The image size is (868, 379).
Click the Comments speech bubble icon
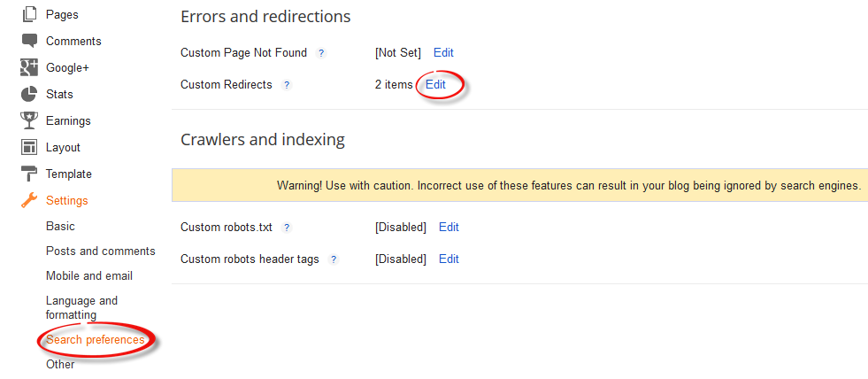point(29,41)
